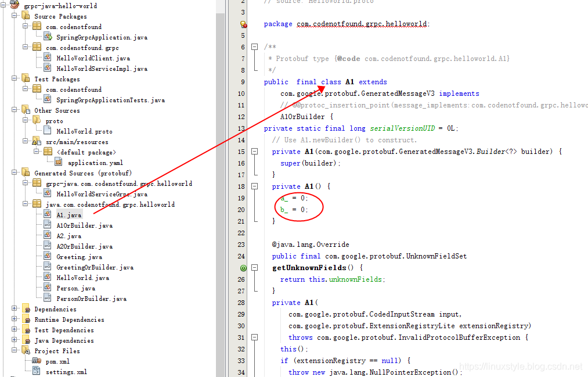Screen dimensions: 588x377
Task: Click the application.yaml file icon
Action: tap(59, 161)
